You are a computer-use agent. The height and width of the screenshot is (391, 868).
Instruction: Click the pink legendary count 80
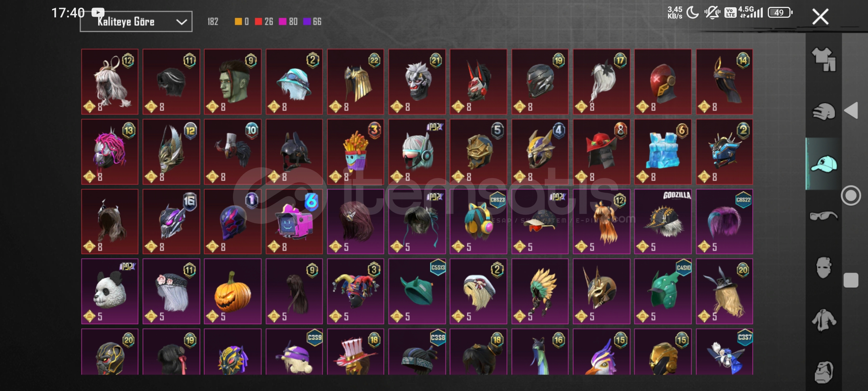coord(293,22)
